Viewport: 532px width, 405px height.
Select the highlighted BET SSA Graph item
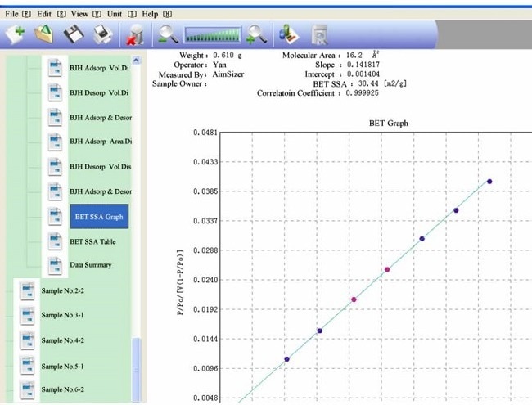(99, 216)
